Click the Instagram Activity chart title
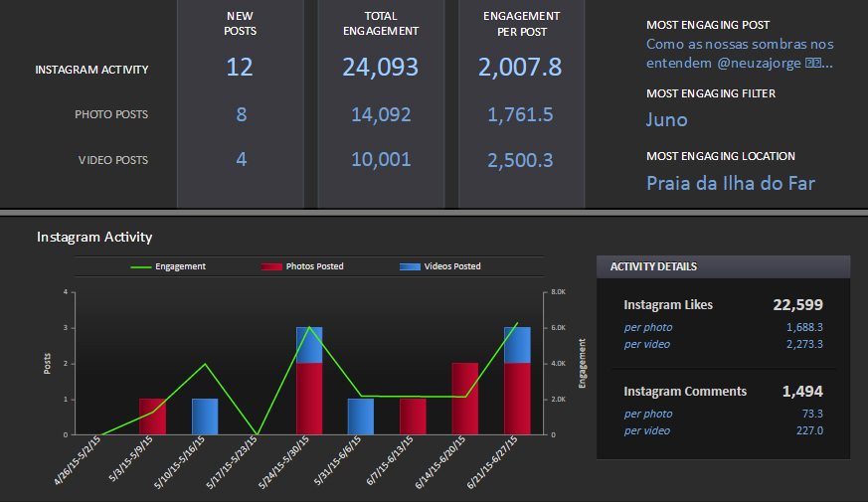The height and width of the screenshot is (502, 868). 94,238
